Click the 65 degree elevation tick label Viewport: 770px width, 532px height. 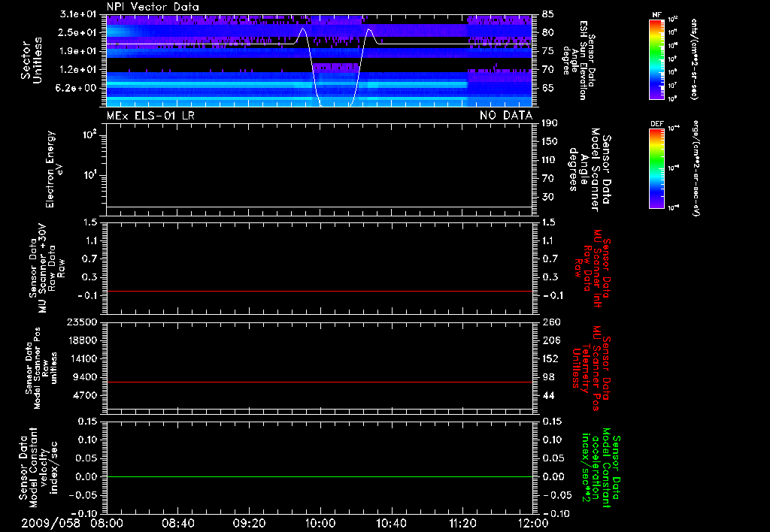coord(548,88)
